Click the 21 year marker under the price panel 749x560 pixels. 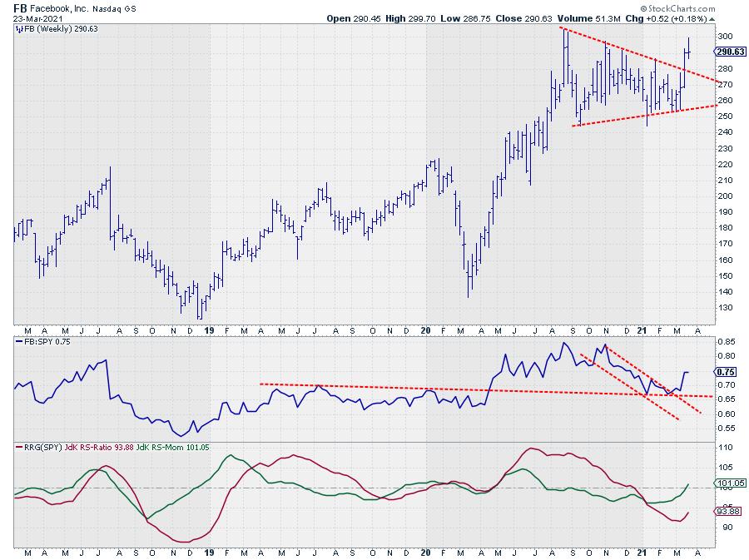642,331
